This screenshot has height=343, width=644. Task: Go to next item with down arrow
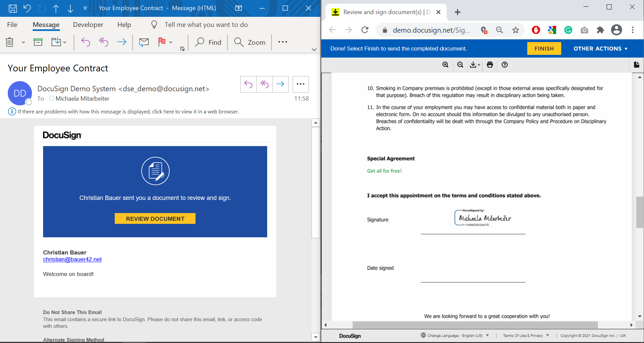click(70, 8)
